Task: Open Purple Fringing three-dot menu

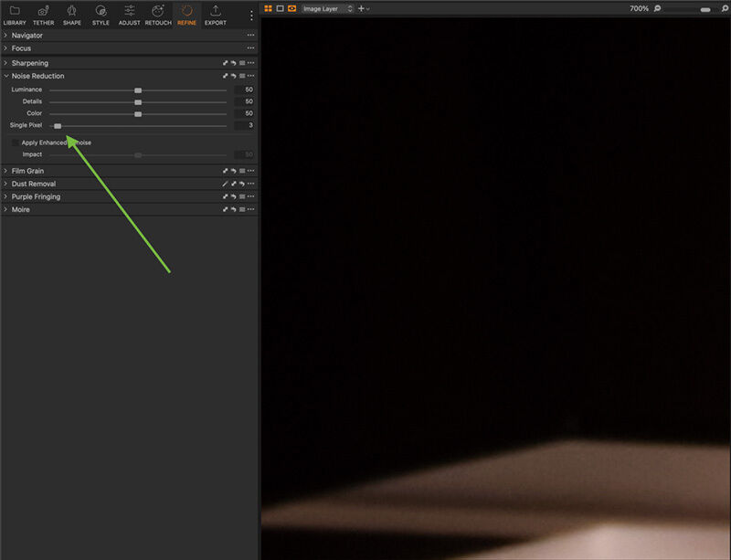Action: [250, 196]
